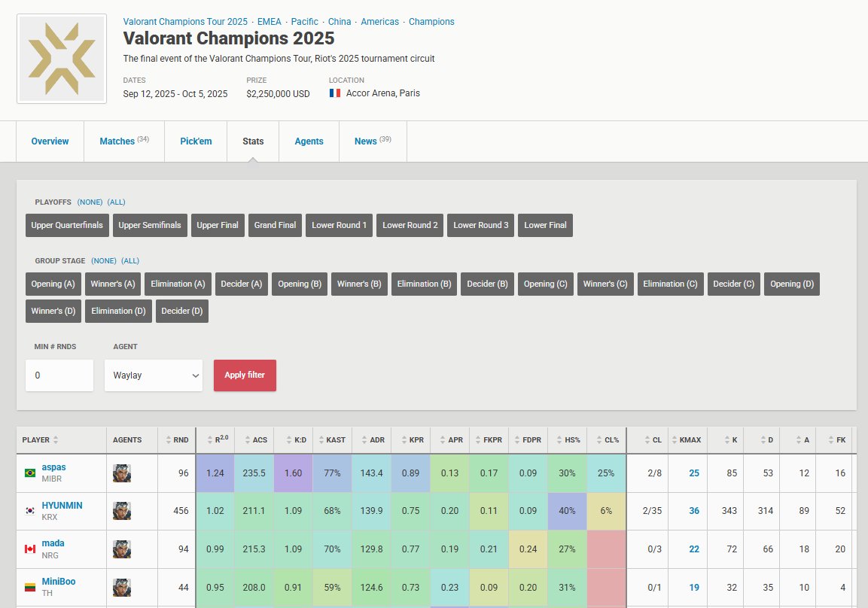Click the Brazil flag next to aspas
Viewport: 868px width, 608px height.
coord(30,473)
